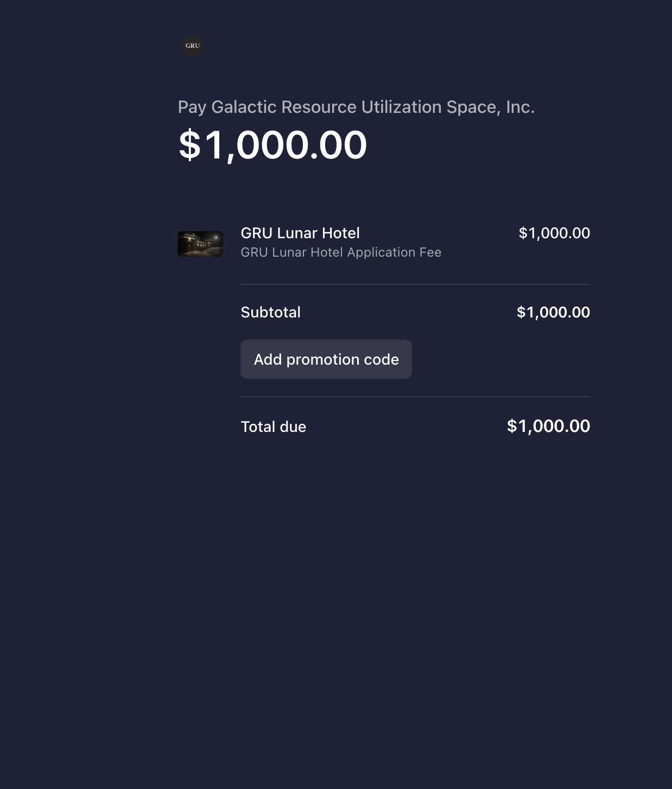The image size is (672, 789).
Task: Click the dollar sign of the large amount
Action: click(x=189, y=145)
